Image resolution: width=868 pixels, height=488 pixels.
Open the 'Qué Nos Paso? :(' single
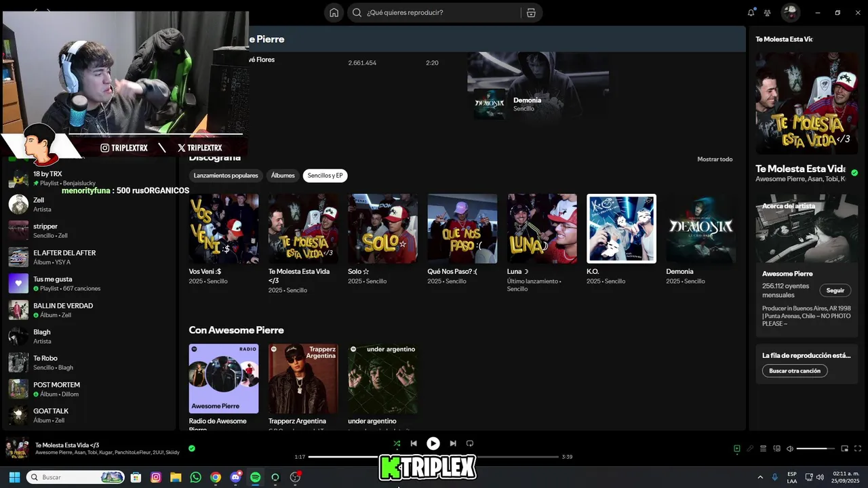point(462,239)
